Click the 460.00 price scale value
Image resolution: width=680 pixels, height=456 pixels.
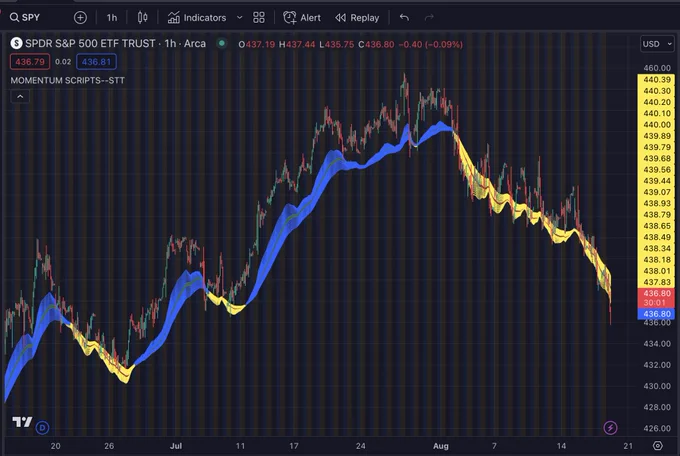point(657,68)
